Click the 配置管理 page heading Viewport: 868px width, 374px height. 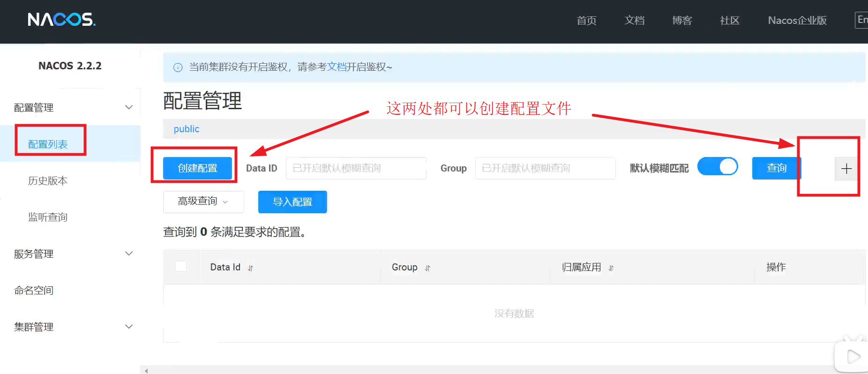pyautogui.click(x=202, y=101)
